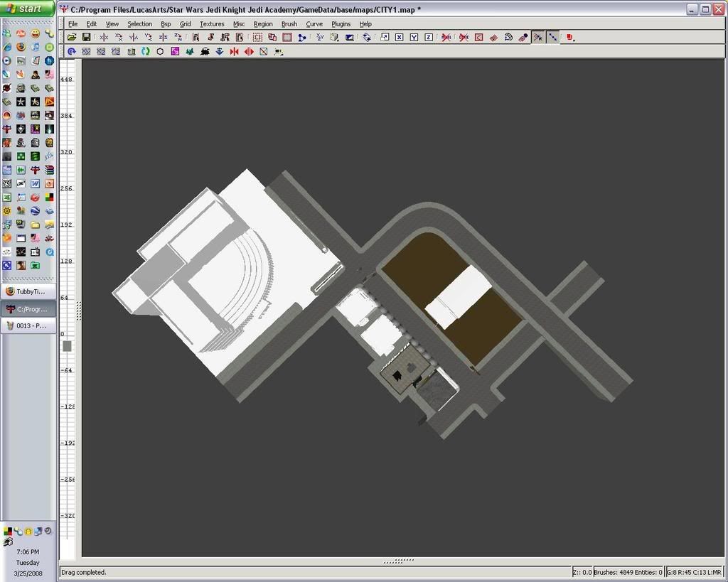Click the gray Z-position marker on ruler
This screenshot has height=582, width=728.
click(67, 346)
